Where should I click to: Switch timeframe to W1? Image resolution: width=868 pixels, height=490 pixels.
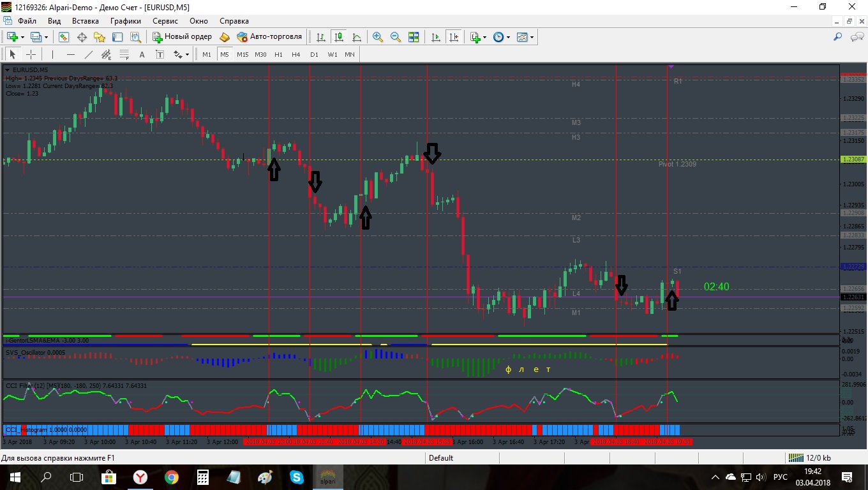333,54
